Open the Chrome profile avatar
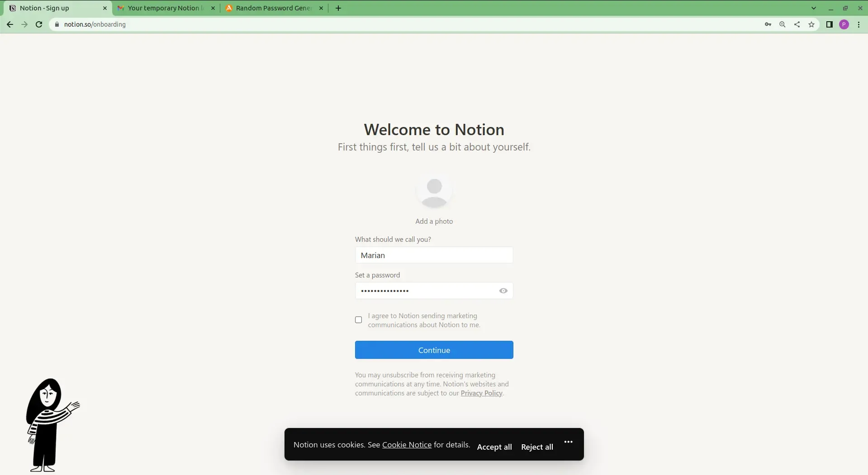Screen dimensions: 868x475 844,24
